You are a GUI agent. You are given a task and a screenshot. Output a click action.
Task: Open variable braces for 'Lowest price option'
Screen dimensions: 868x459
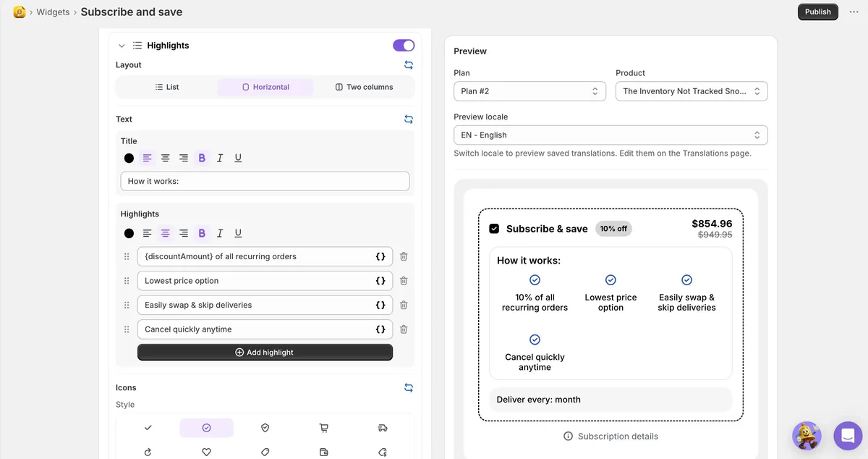pos(380,281)
